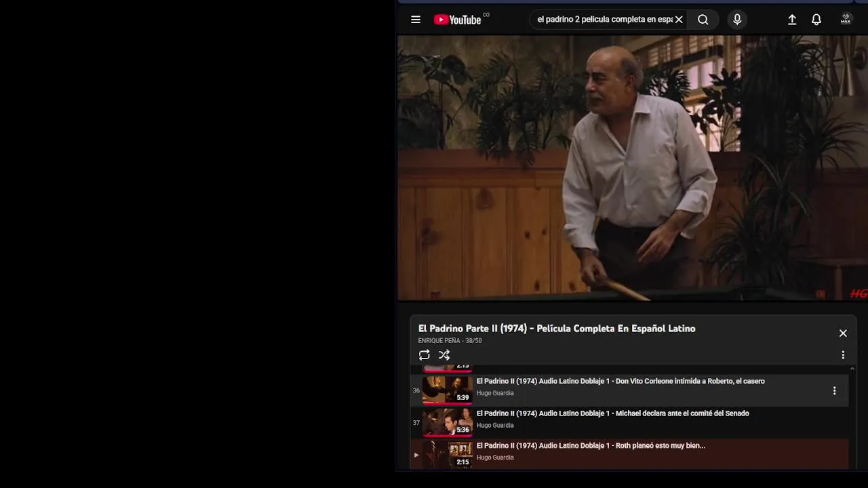Open the YouTube hamburger guide menu
This screenshot has width=868, height=488.
point(416,20)
